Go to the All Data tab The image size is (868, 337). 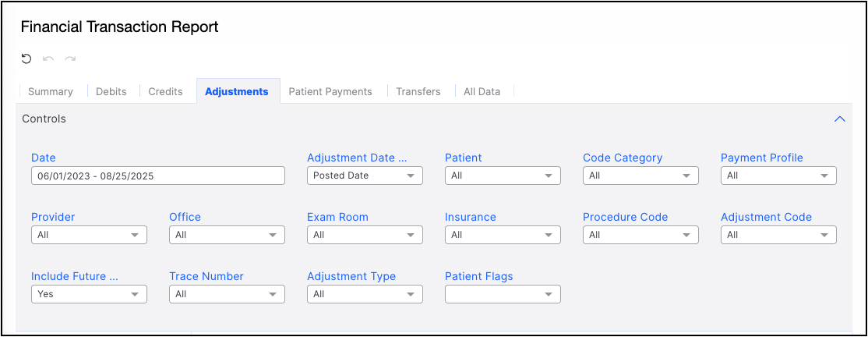point(482,91)
